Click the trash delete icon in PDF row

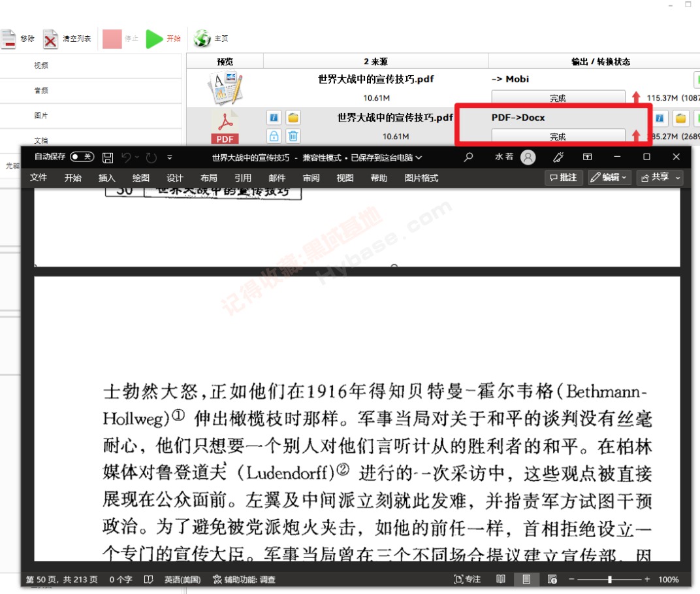293,136
